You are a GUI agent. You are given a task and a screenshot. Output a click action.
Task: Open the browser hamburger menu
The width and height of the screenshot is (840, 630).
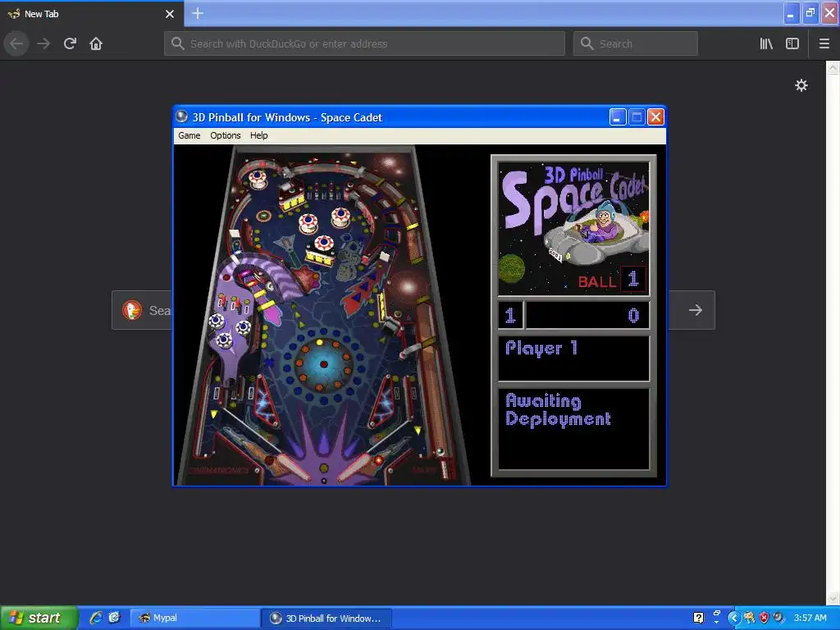[x=824, y=43]
